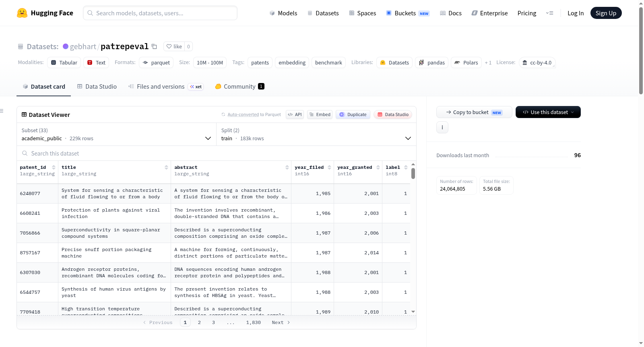This screenshot has height=347, width=644.
Task: Open the Datasets library tag
Action: [x=394, y=62]
